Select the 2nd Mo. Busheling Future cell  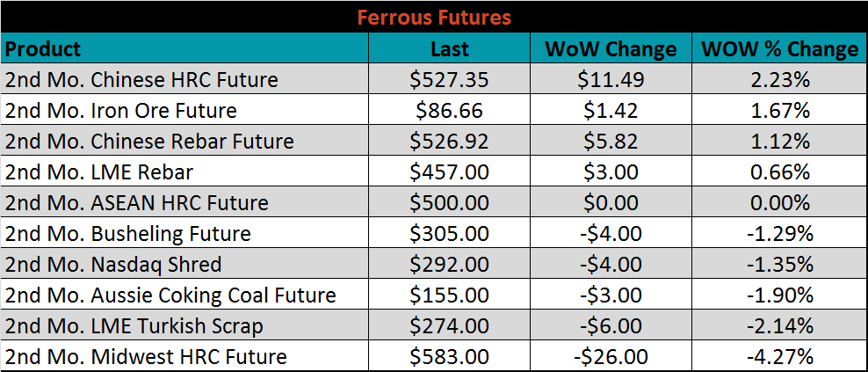[184, 233]
